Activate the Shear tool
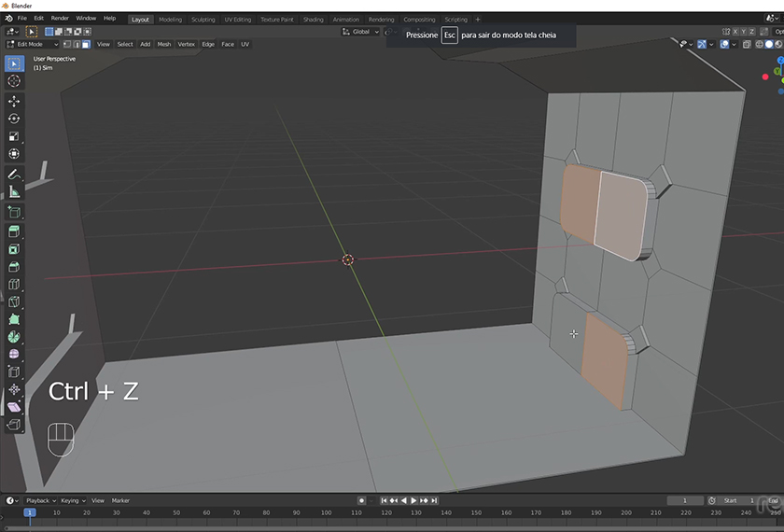 [14, 407]
